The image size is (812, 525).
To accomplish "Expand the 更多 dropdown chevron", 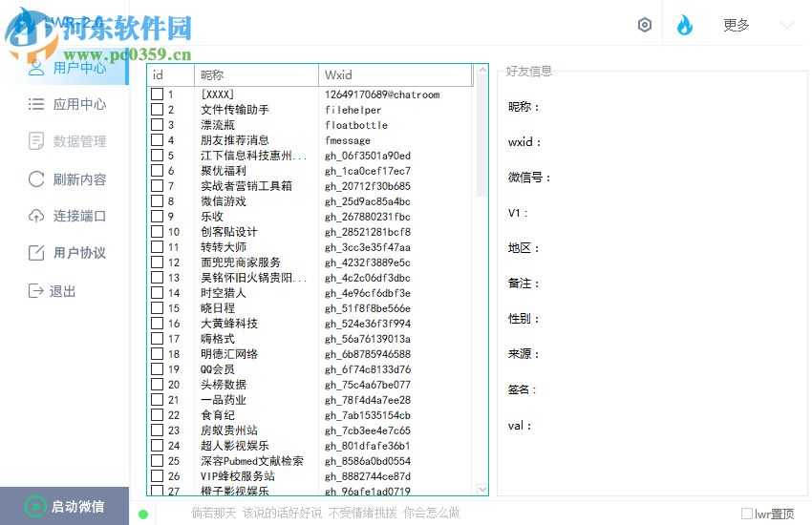I will coord(786,25).
